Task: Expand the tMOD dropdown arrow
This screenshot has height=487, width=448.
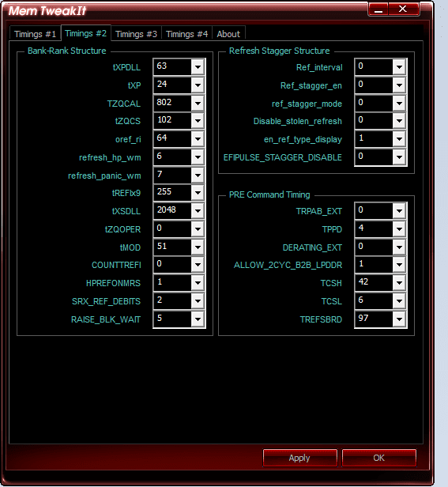Action: 198,247
